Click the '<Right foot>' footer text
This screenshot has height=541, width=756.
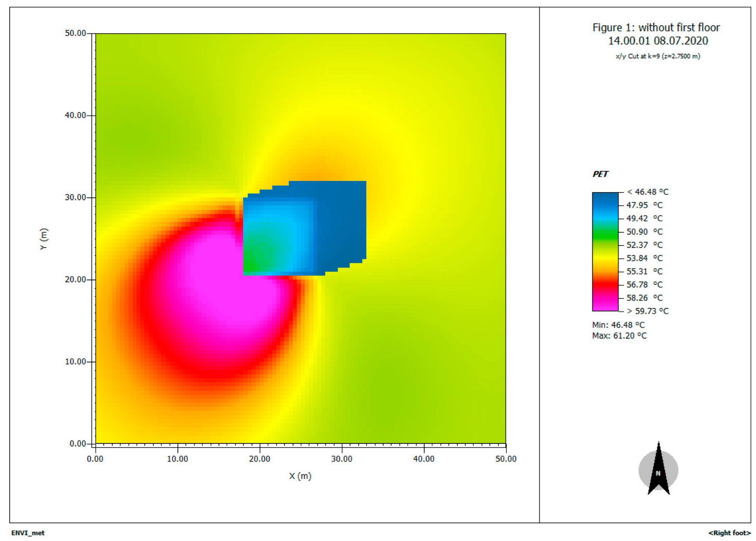click(x=729, y=533)
